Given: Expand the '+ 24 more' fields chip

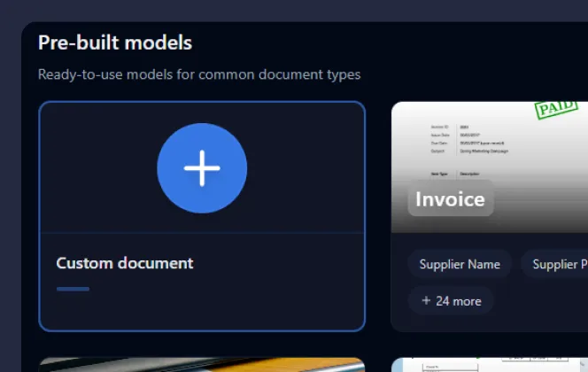Looking at the screenshot, I should pos(451,301).
